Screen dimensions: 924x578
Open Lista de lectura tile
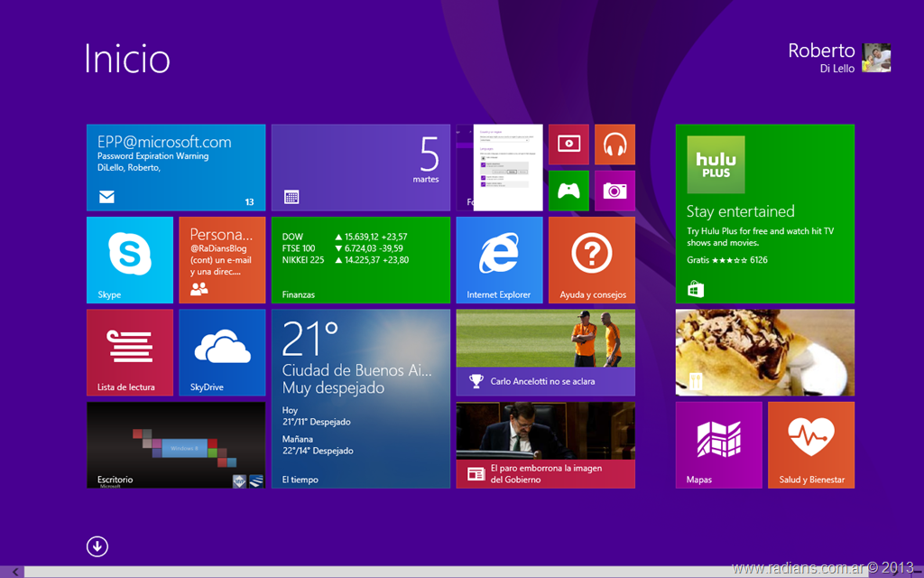[x=130, y=352]
